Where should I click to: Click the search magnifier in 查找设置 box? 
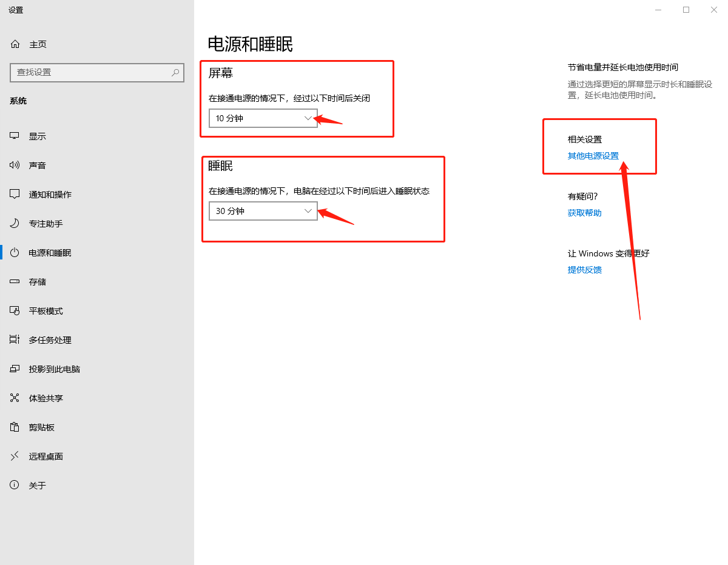(x=175, y=72)
